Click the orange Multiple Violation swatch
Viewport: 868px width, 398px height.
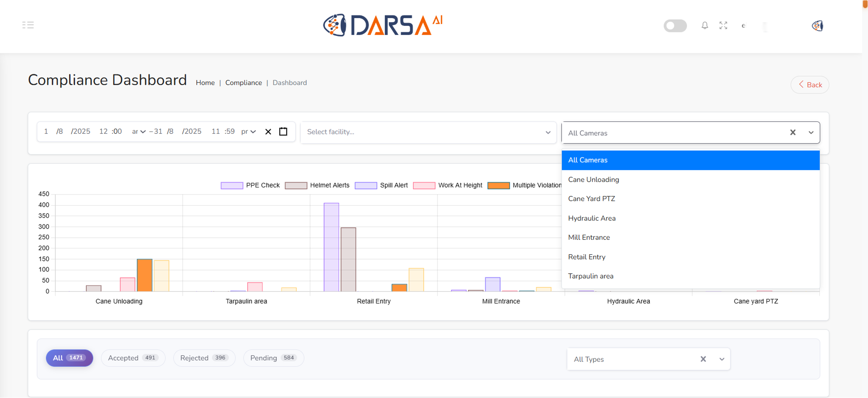498,186
